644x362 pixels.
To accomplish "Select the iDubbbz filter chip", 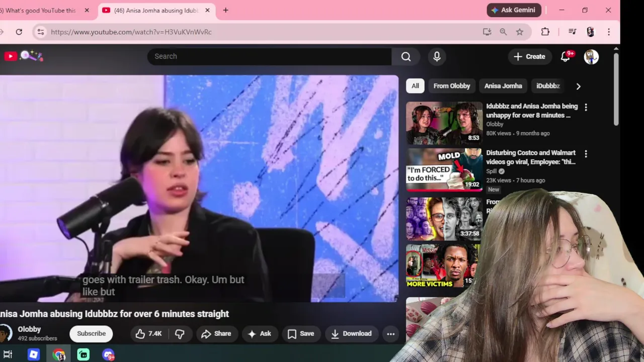I will tap(548, 86).
